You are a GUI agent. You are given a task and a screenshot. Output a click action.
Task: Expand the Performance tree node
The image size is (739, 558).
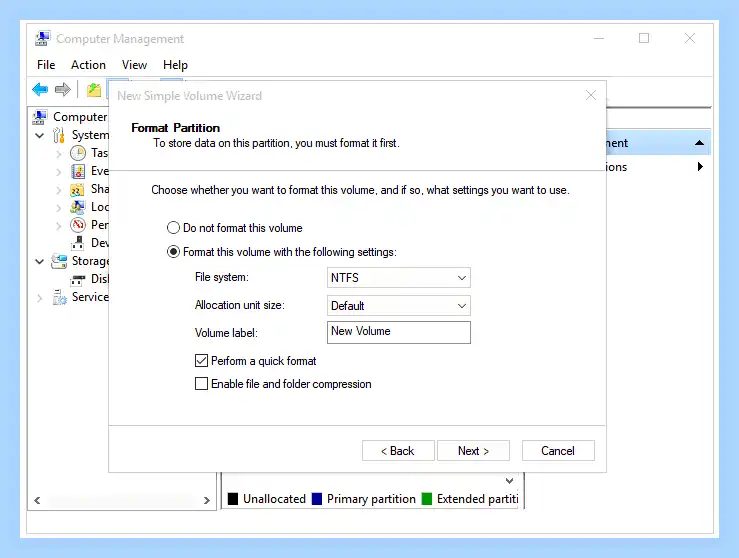(x=58, y=226)
